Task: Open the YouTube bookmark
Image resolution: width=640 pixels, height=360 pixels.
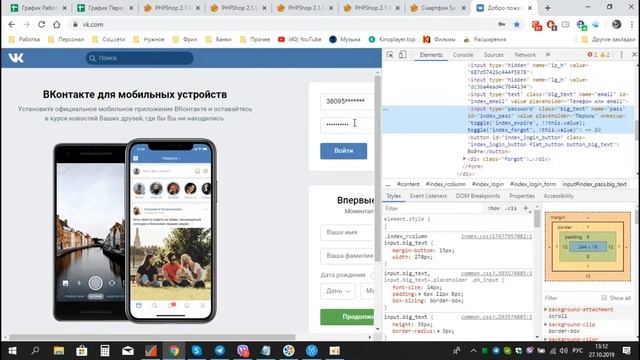Action: (x=300, y=39)
